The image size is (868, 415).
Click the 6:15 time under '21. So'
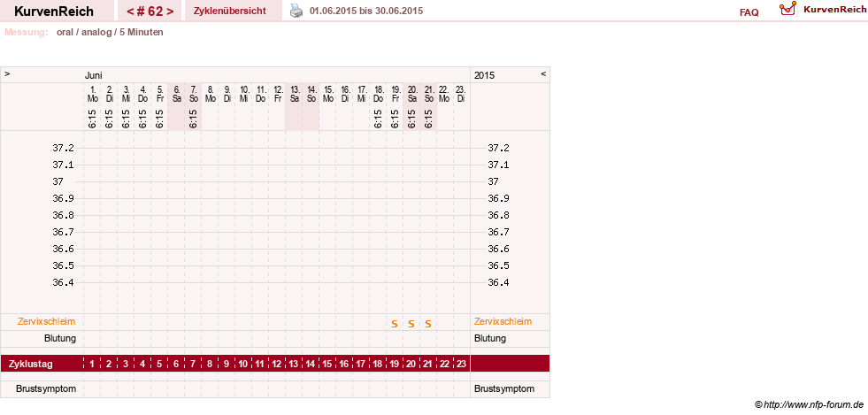(x=428, y=119)
